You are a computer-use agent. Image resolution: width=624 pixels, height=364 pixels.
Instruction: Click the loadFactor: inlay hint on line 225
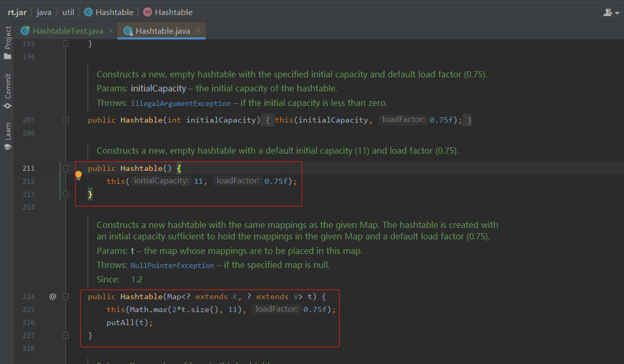point(277,309)
